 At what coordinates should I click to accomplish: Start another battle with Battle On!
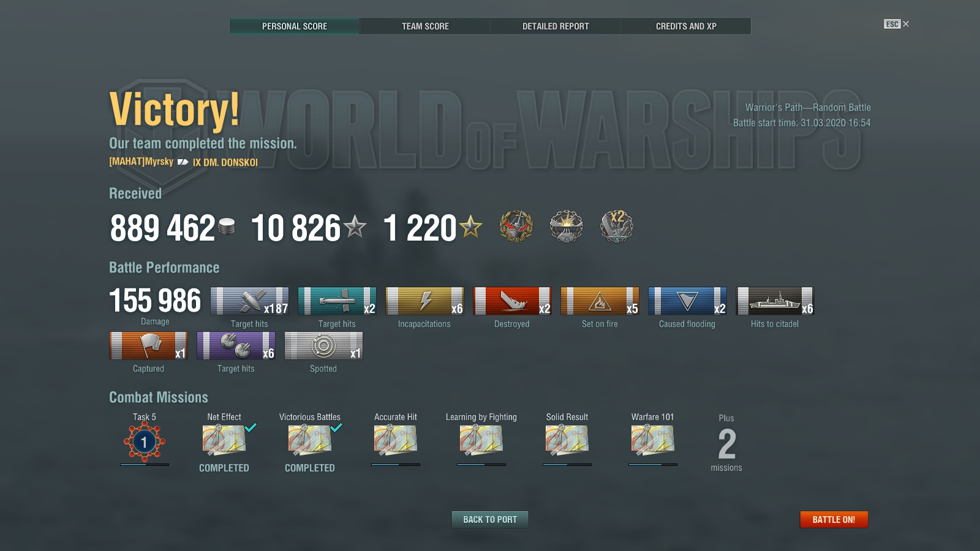[834, 519]
